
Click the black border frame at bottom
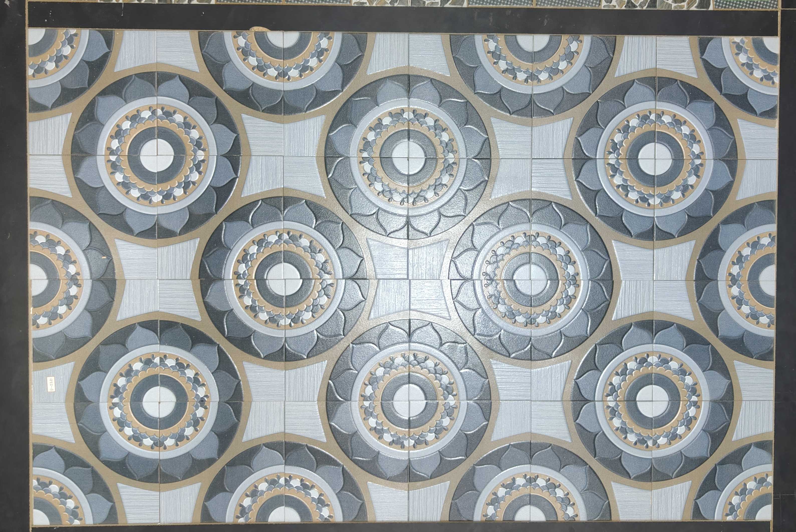pos(397,527)
